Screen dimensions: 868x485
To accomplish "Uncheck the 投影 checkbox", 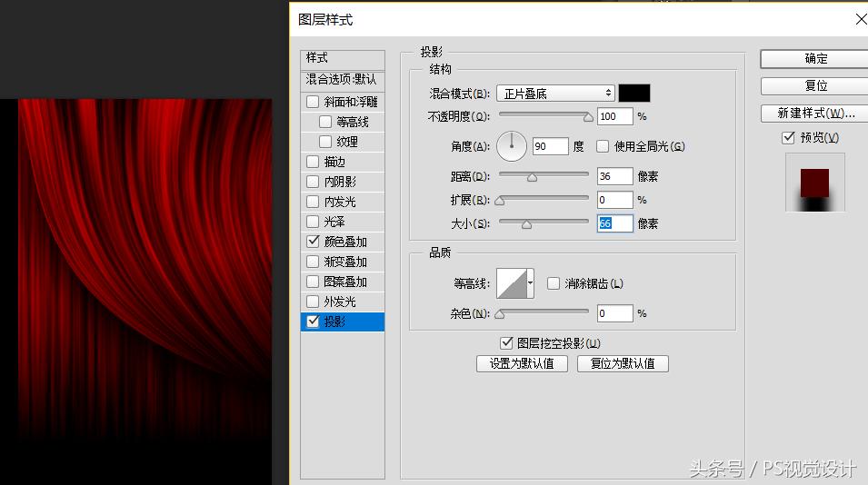I will click(313, 322).
